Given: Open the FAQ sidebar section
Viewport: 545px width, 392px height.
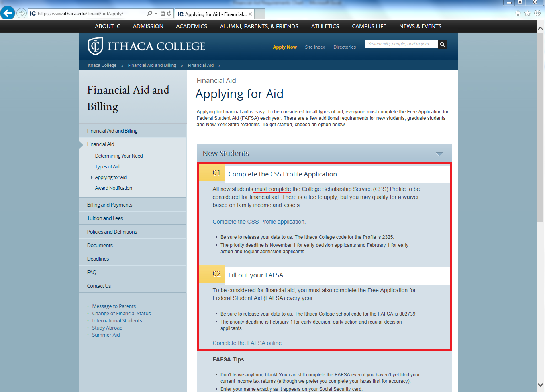Looking at the screenshot, I should click(x=133, y=272).
